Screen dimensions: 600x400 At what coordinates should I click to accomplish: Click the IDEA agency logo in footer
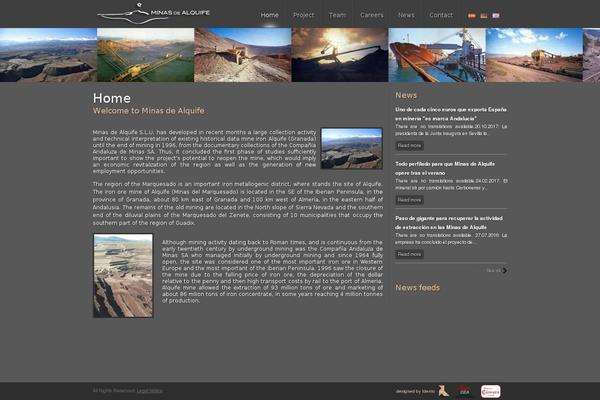tap(464, 391)
